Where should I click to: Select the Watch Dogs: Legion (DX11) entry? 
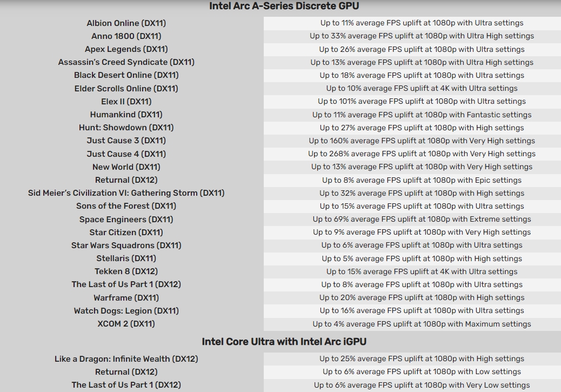click(126, 311)
